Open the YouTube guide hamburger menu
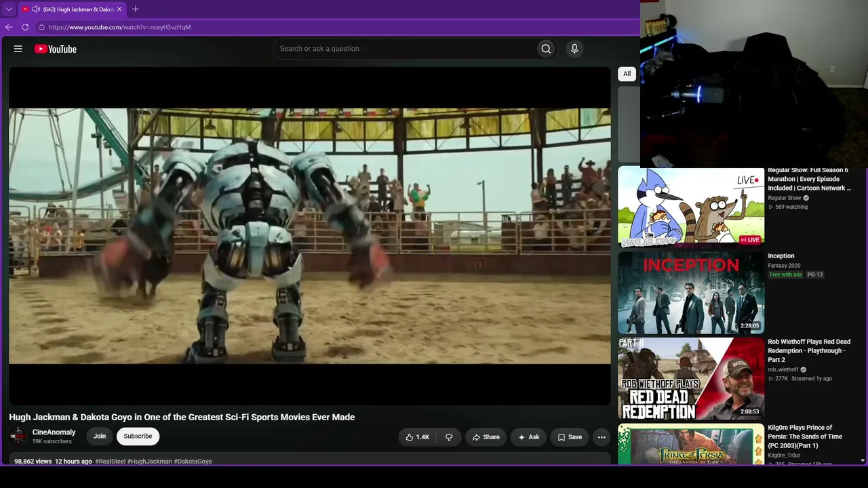The image size is (868, 488). (x=18, y=49)
